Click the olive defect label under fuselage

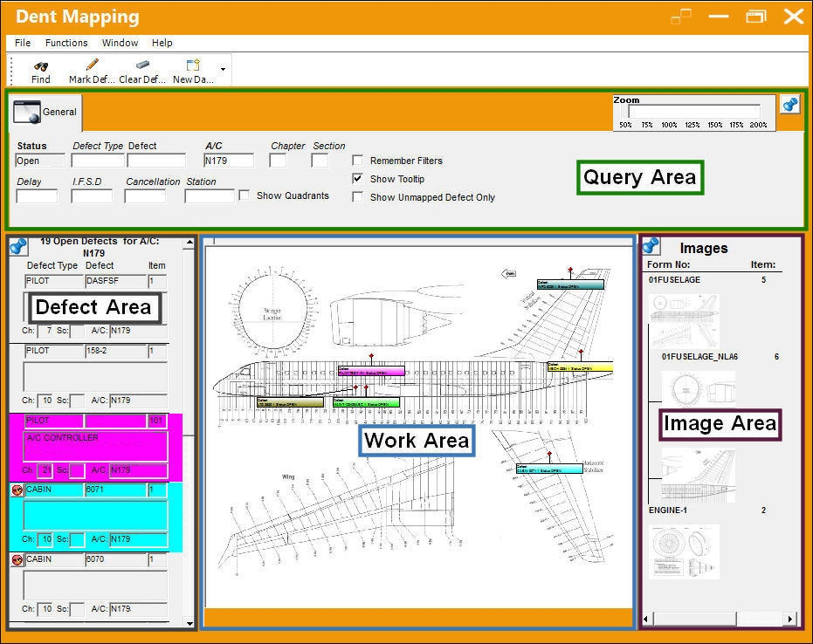(290, 402)
